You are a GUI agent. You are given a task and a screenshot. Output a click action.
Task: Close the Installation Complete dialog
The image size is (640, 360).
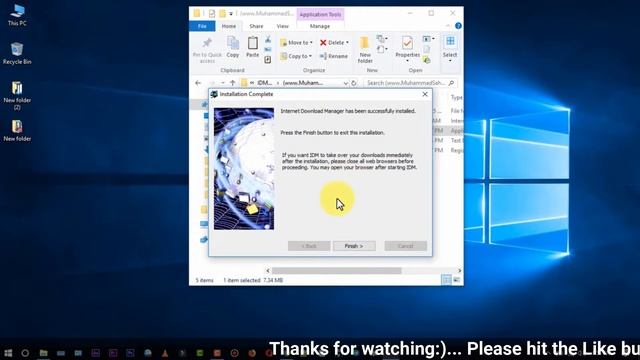click(x=425, y=94)
